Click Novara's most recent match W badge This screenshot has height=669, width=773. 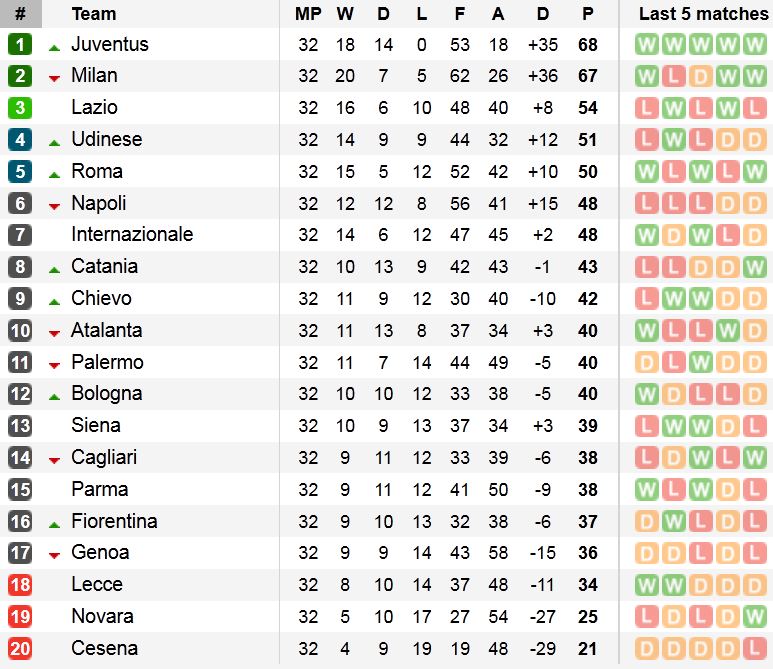tap(753, 616)
